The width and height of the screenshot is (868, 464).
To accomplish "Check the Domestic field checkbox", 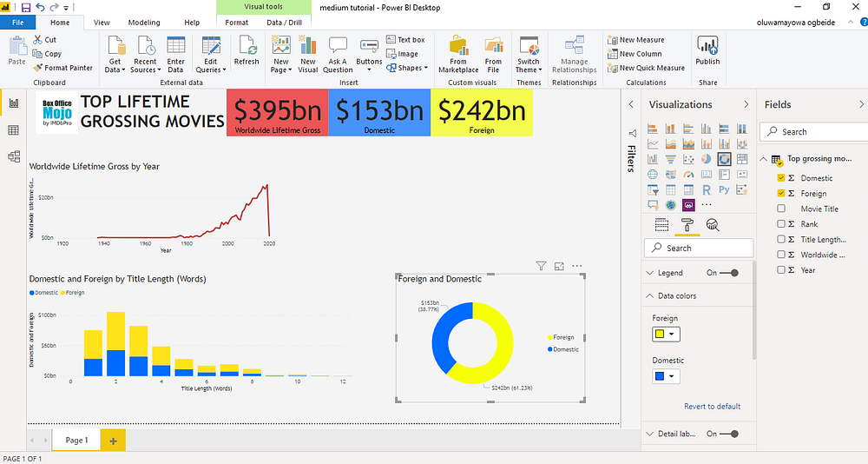I will point(781,178).
